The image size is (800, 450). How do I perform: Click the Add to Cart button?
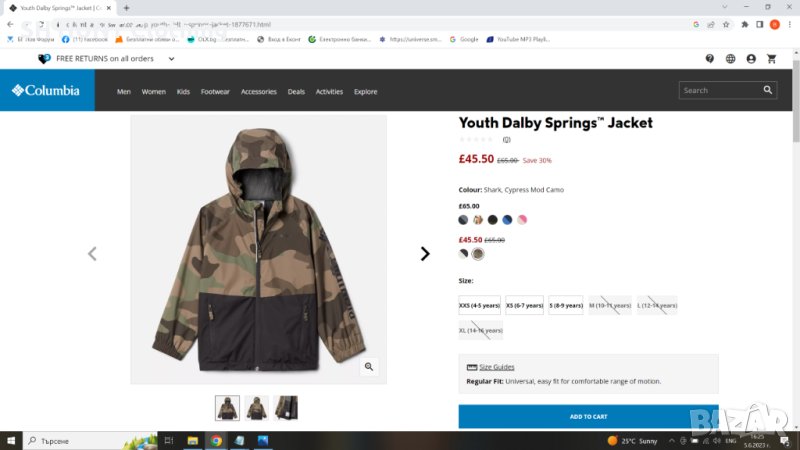click(588, 416)
